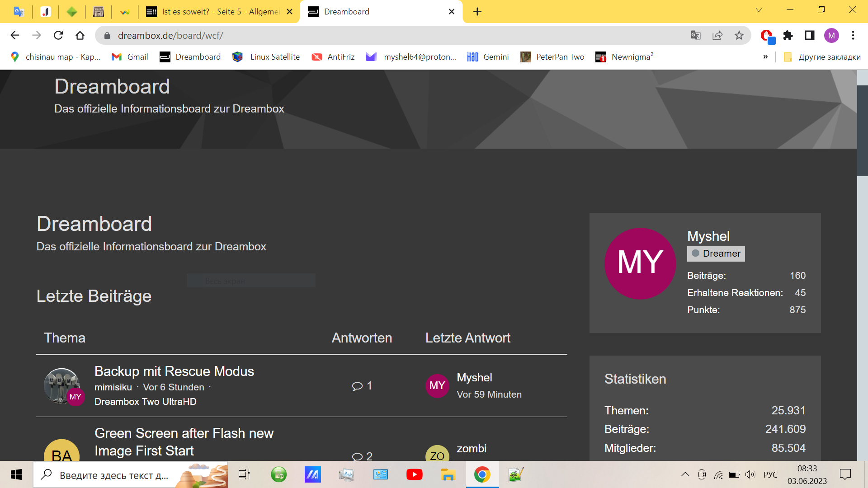Open 'Backup mit Rescue Modus' thread
The width and height of the screenshot is (868, 488).
pos(174,371)
